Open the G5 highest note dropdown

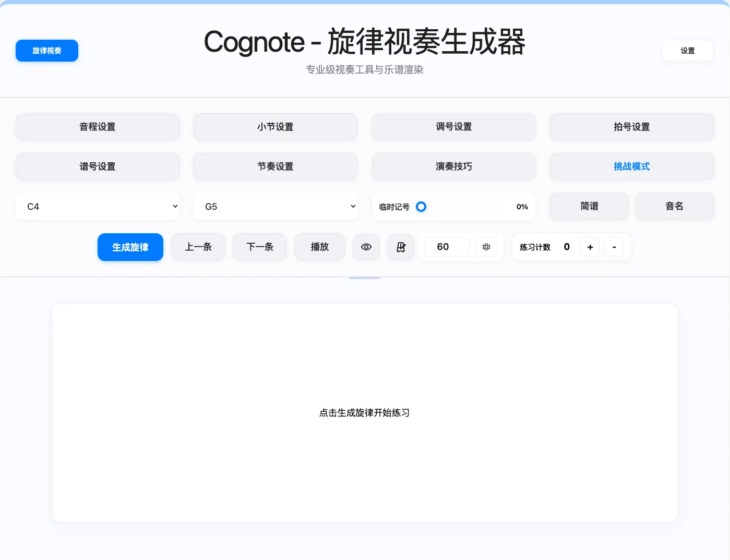[276, 206]
